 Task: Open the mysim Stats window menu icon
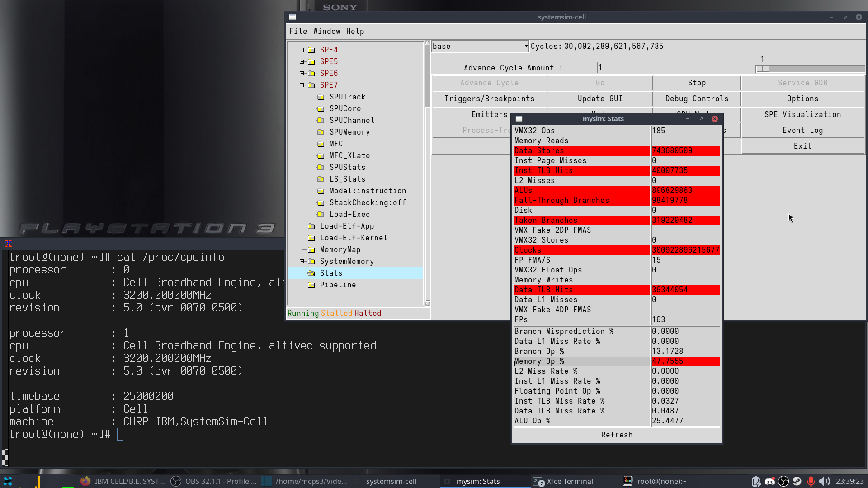(519, 119)
